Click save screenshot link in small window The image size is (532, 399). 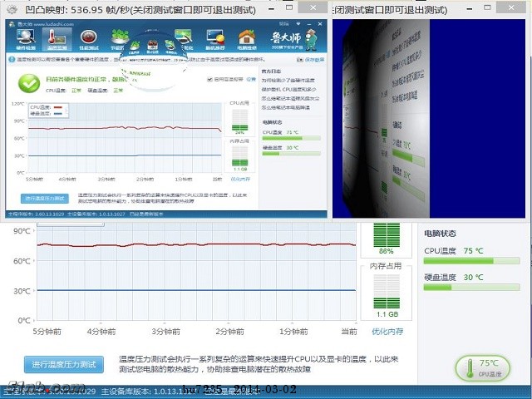coord(314,60)
